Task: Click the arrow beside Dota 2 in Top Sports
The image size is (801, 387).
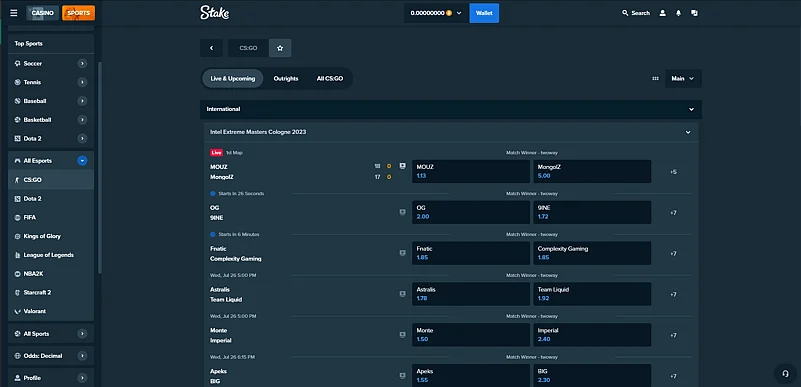Action: (x=82, y=138)
